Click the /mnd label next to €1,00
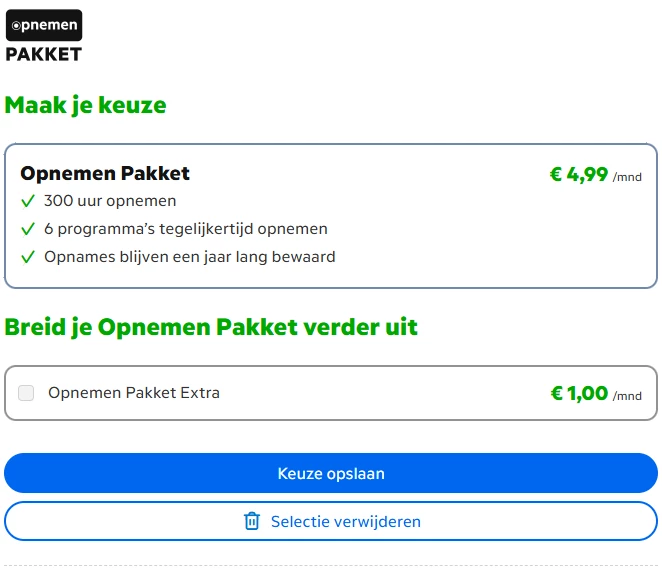662x588 pixels. [627, 396]
